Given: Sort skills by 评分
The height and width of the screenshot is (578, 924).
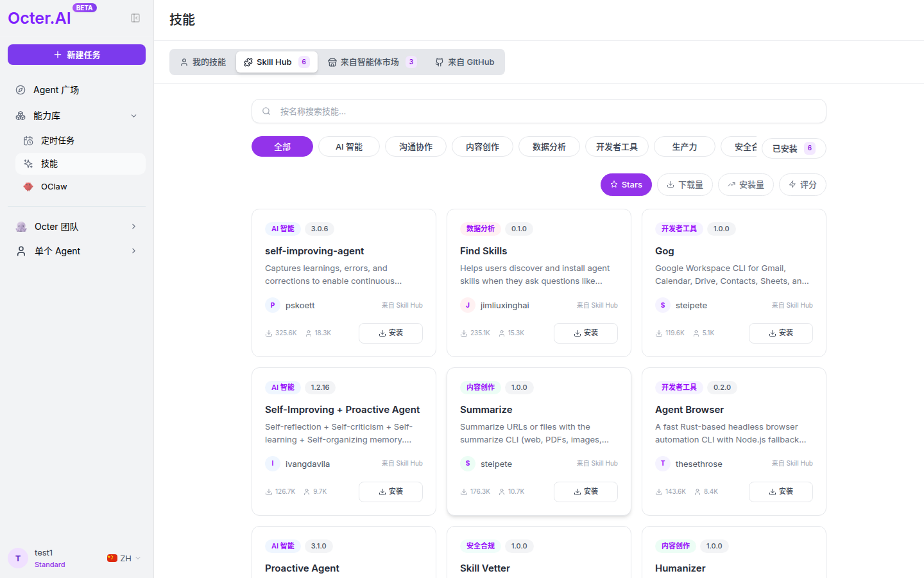Looking at the screenshot, I should (802, 184).
